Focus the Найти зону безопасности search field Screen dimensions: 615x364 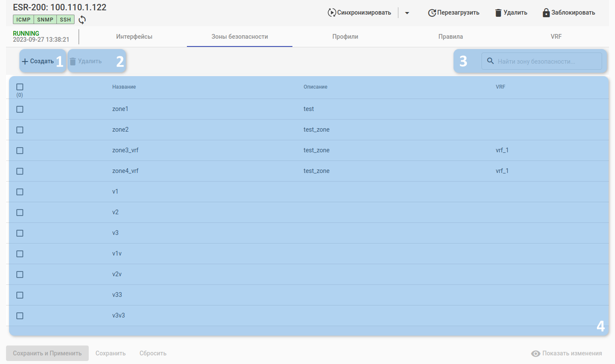click(542, 61)
